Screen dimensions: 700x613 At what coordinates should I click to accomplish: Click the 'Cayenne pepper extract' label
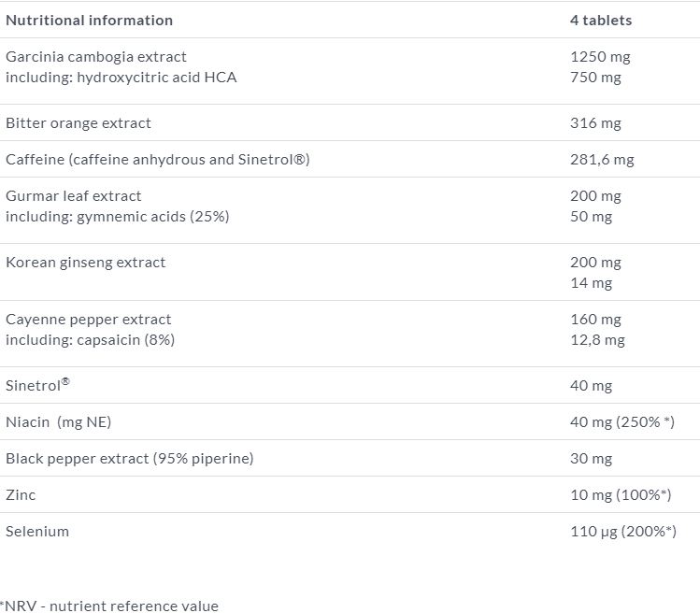click(89, 319)
